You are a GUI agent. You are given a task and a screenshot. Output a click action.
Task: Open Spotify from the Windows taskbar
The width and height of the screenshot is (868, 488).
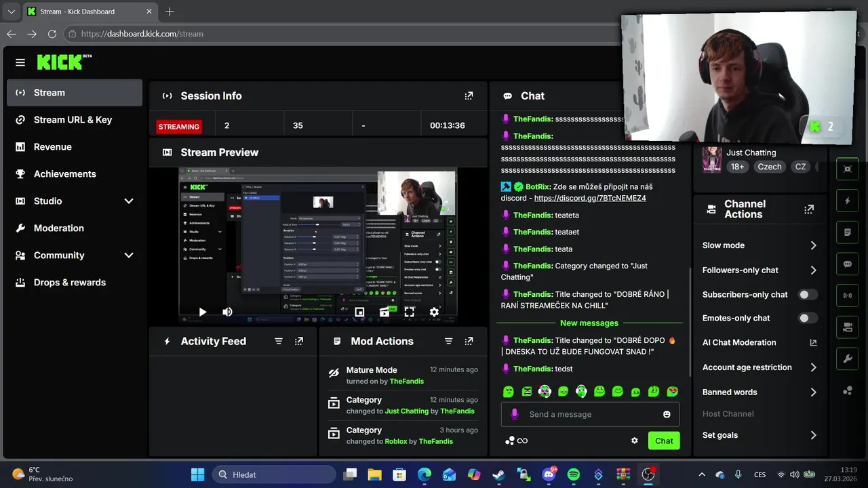click(x=573, y=474)
